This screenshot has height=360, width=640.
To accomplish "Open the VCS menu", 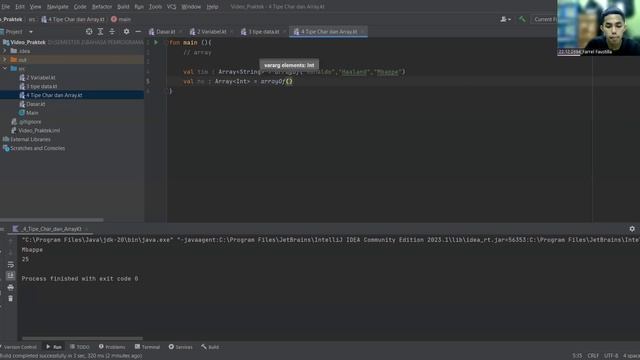I will tap(171, 7).
